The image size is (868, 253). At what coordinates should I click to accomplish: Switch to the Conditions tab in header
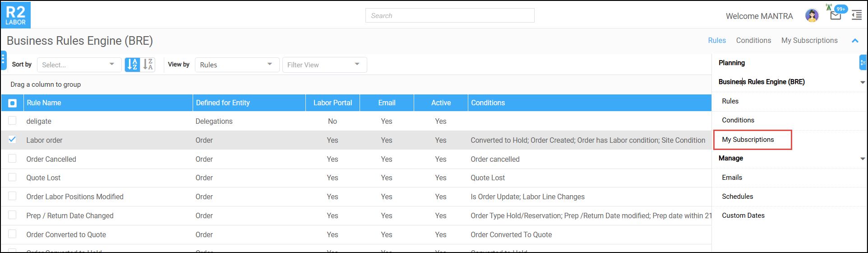pos(753,41)
